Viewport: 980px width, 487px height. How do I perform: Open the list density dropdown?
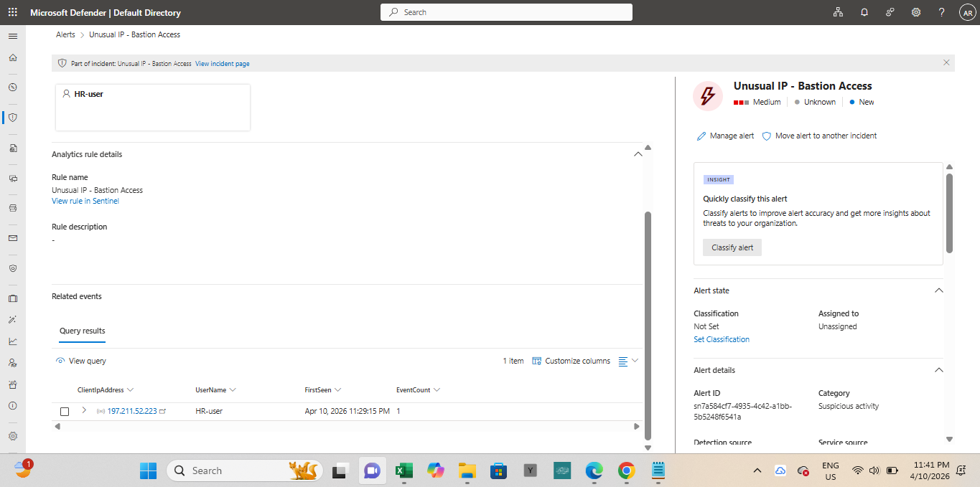click(628, 361)
